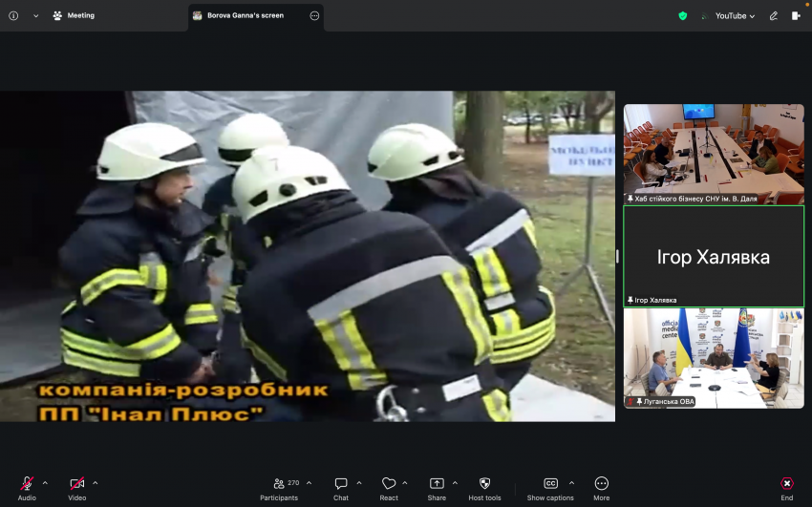Expand the dropdown next to meeting info
This screenshot has width=812, height=507.
point(35,16)
